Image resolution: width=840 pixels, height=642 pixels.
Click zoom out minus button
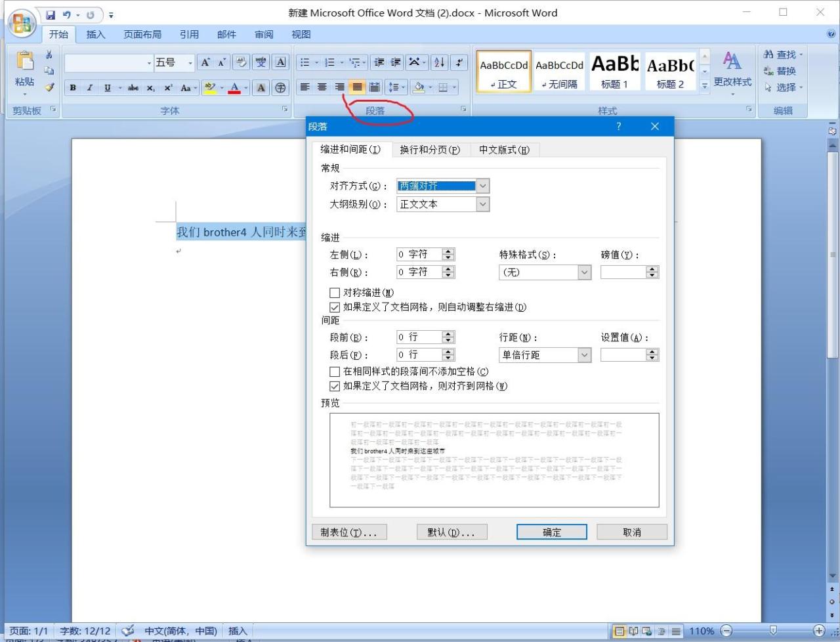[726, 631]
